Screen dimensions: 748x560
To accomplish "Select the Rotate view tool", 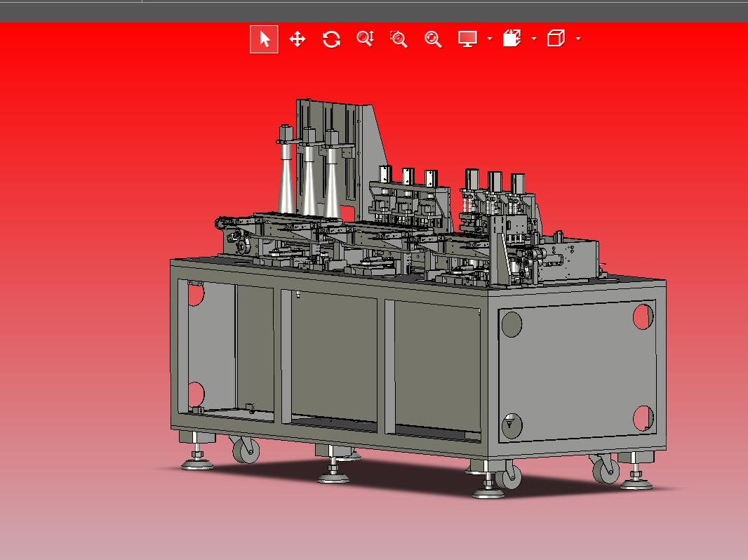I will tap(331, 39).
